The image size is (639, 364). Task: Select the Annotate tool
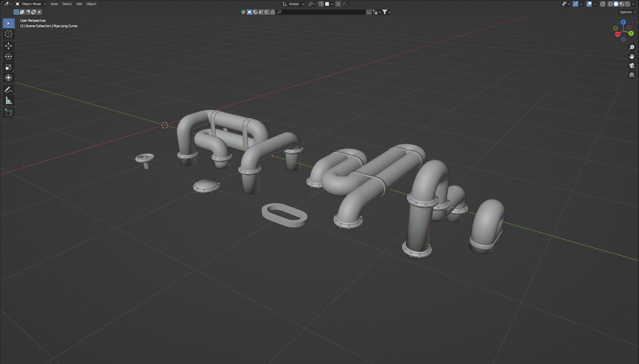[x=8, y=89]
